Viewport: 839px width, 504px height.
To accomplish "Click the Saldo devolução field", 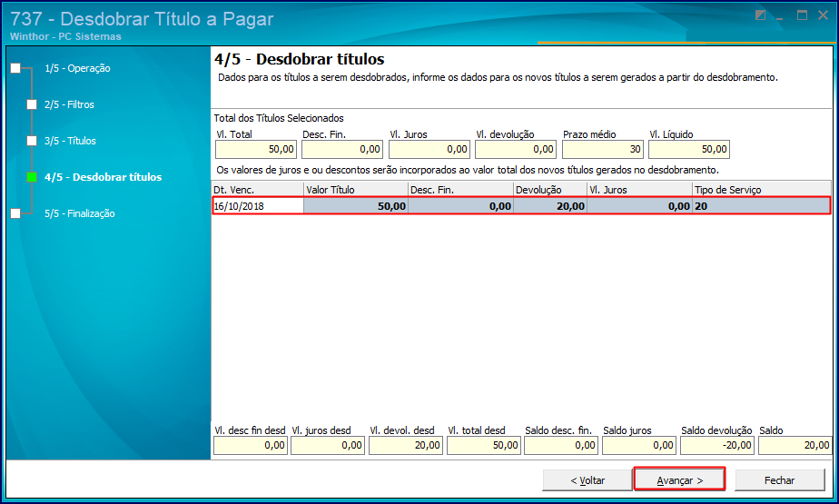I will tap(717, 445).
